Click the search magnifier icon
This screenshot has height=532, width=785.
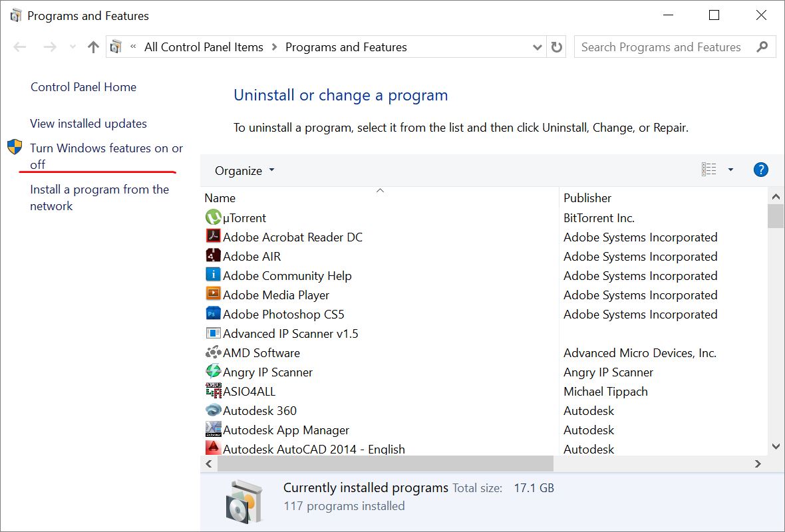(762, 47)
